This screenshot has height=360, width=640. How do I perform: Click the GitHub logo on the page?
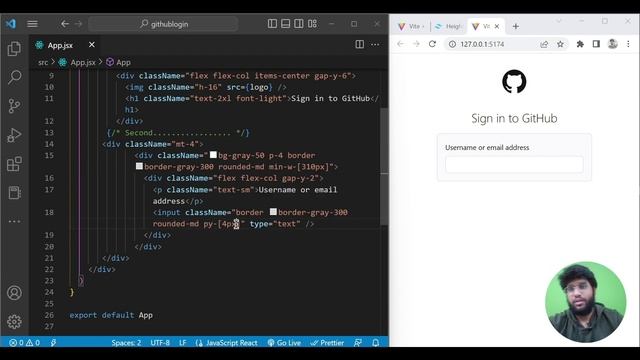point(514,82)
